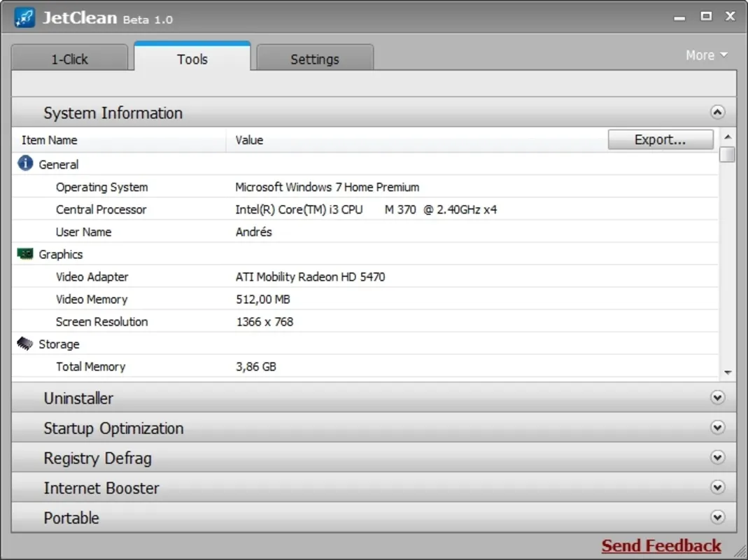Click the Uninstaller section title
This screenshot has height=560, width=748.
[x=78, y=398]
